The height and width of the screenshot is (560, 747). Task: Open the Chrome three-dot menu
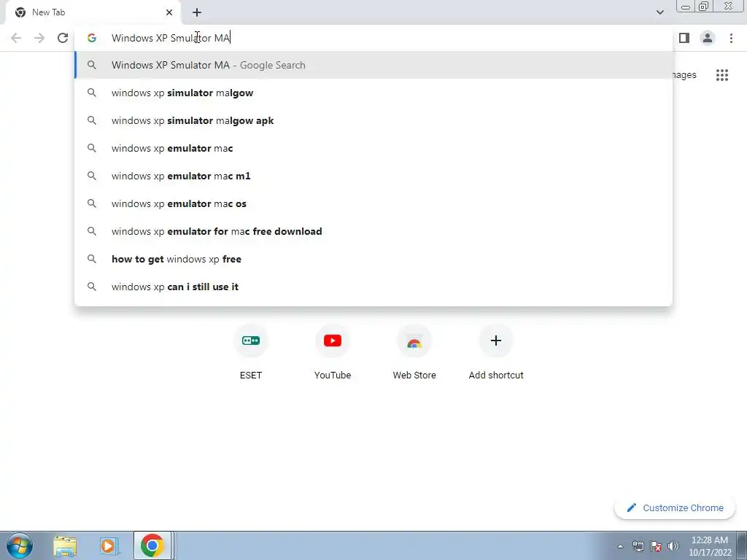(731, 38)
